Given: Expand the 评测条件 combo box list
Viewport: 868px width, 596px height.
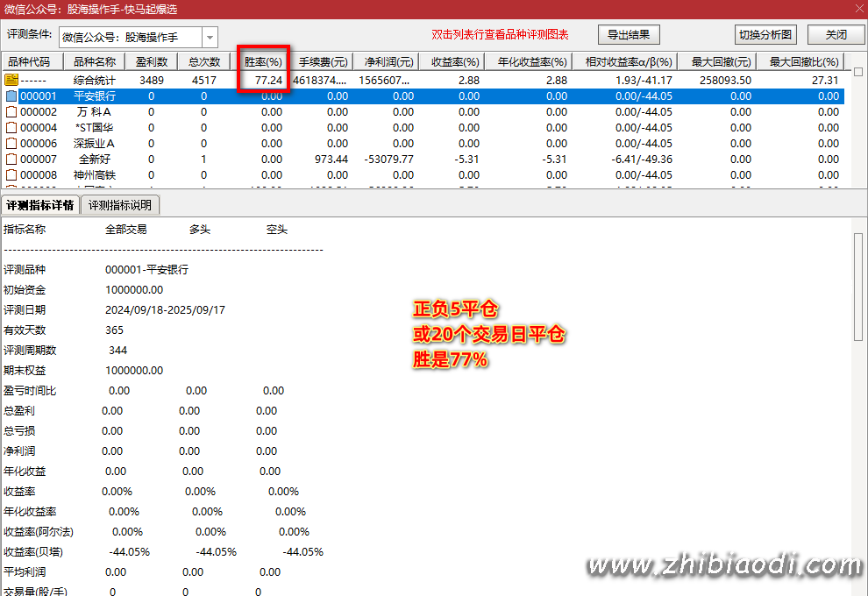Looking at the screenshot, I should click(209, 37).
